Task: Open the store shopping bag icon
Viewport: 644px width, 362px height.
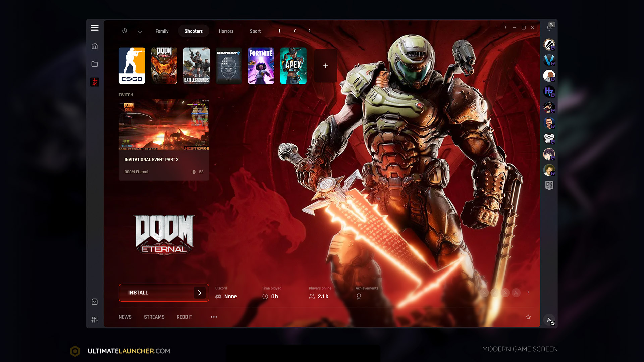Action: [x=95, y=302]
